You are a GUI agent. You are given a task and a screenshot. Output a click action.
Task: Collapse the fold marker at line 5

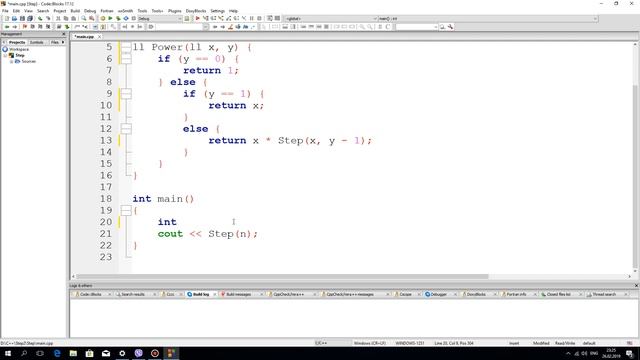[x=126, y=47]
